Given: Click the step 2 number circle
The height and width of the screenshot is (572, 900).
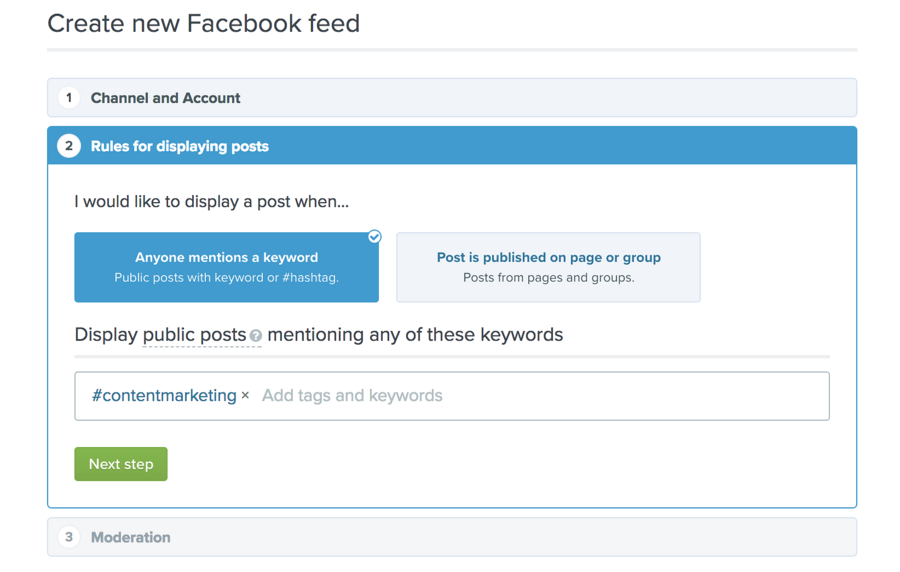Looking at the screenshot, I should 69,146.
